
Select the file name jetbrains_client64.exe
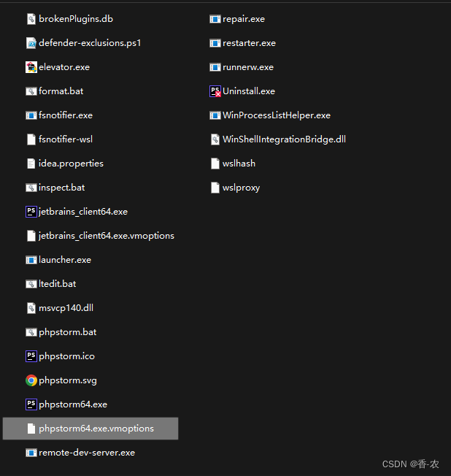83,212
